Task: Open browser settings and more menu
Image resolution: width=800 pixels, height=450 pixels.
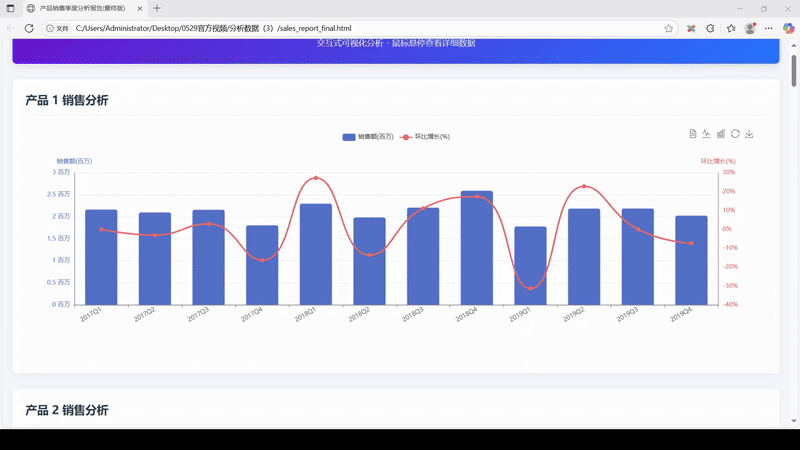Action: (x=768, y=28)
